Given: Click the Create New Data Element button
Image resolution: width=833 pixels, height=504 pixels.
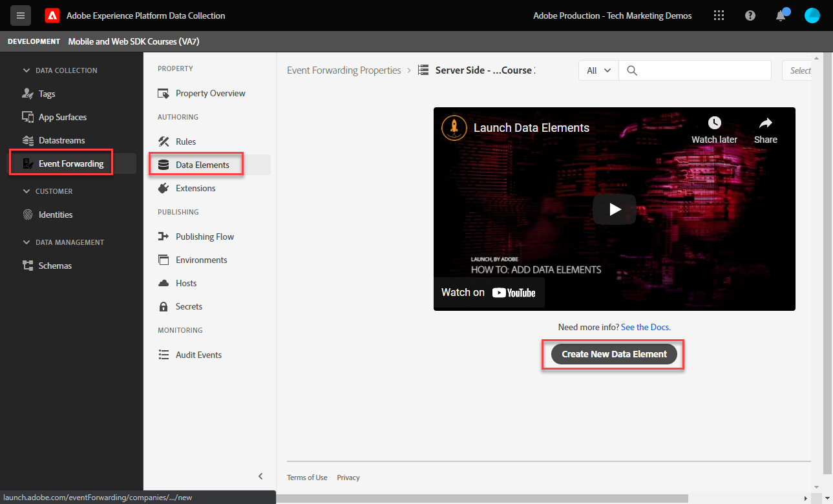Looking at the screenshot, I should (614, 354).
